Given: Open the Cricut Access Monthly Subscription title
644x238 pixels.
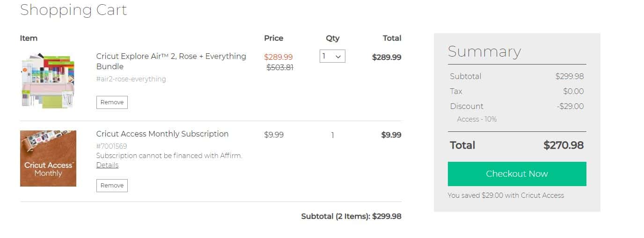Looking at the screenshot, I should coord(162,134).
